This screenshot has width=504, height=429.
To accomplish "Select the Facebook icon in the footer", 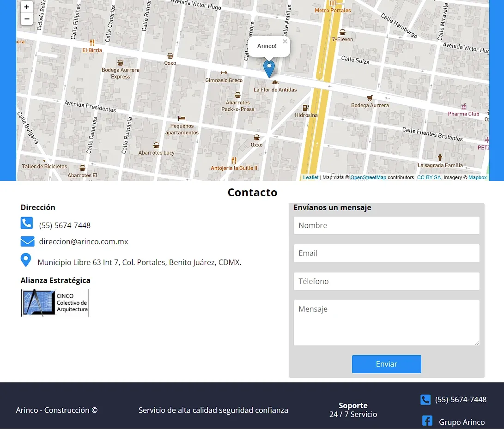I will click(x=427, y=421).
